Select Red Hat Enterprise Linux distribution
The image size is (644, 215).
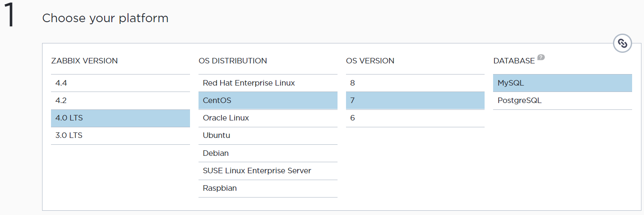click(x=267, y=83)
